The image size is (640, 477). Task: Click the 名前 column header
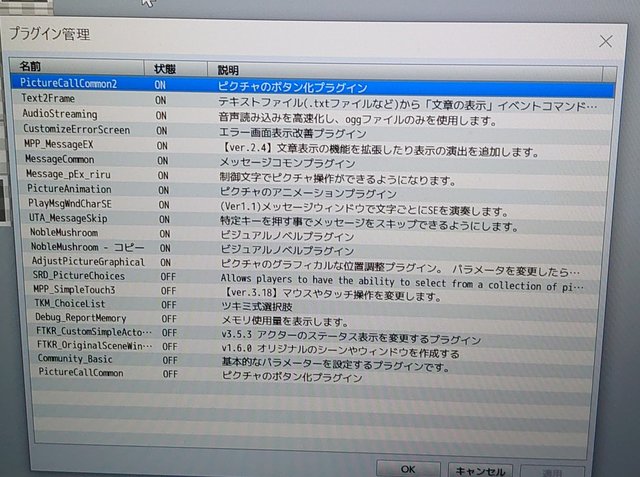[77, 67]
